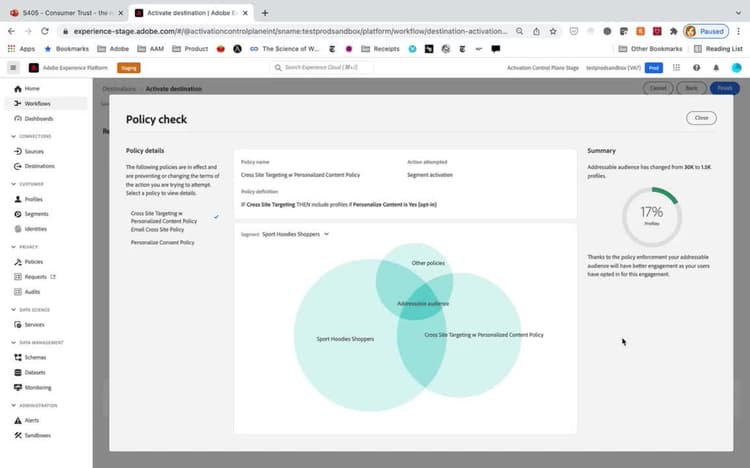Open Sandboxes in the sidebar
The image size is (750, 468).
[33, 435]
